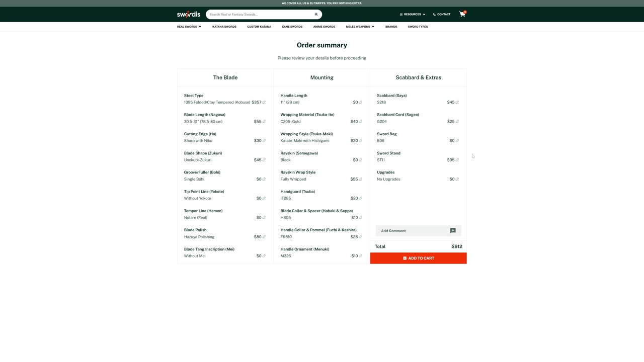Edit the Scabbard (Saya) pencil icon
This screenshot has height=362, width=644.
[x=457, y=102]
